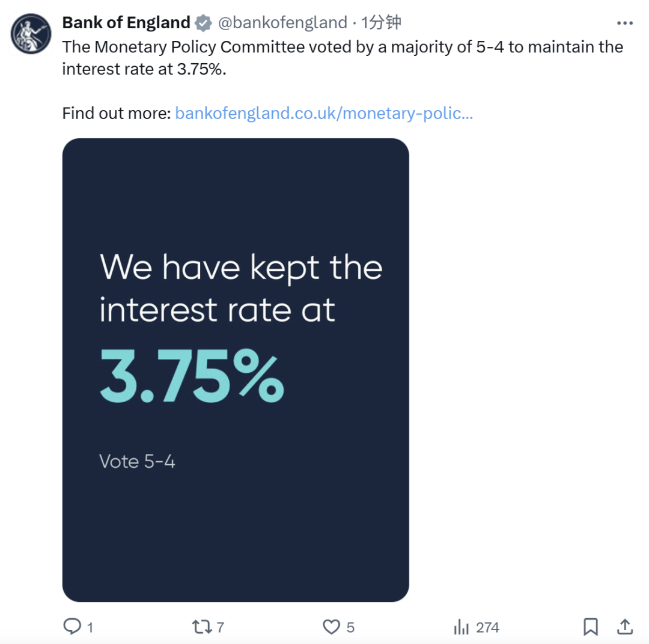Click the "Bank of England" display name
This screenshot has height=644, width=649.
tap(126, 23)
